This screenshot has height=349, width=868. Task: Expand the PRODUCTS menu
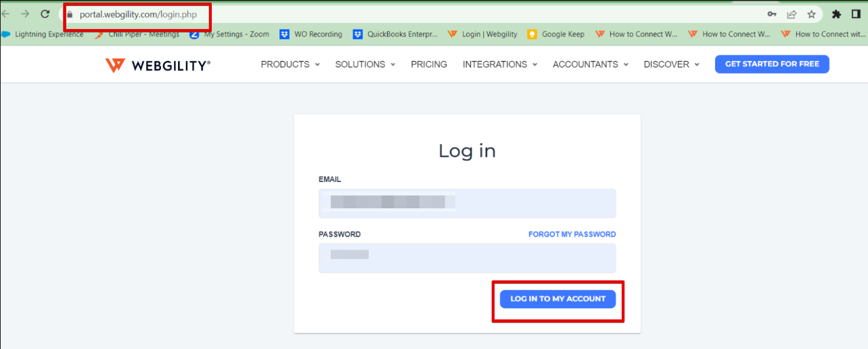point(290,64)
